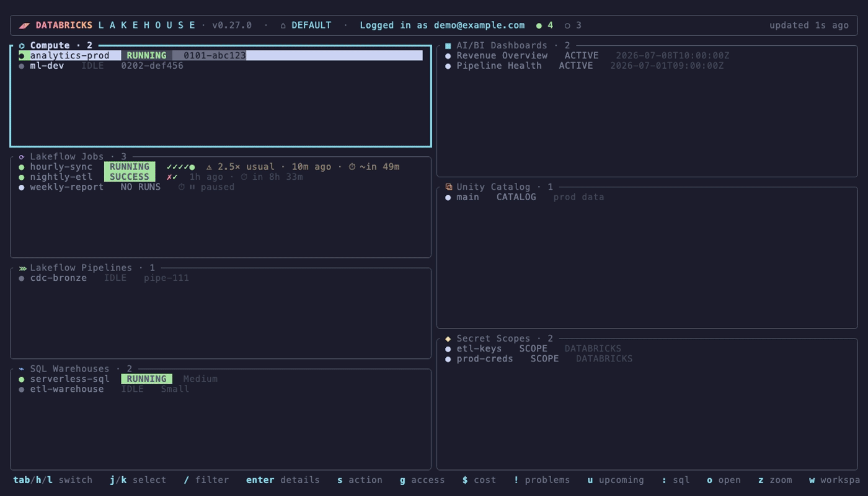Click pipeline ID pipe-111
Image resolution: width=868 pixels, height=496 pixels.
166,278
